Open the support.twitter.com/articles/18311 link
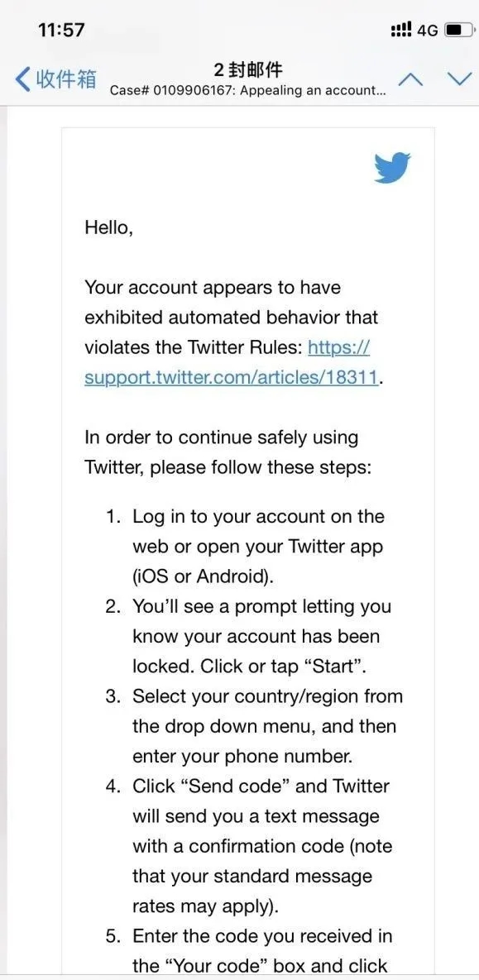479x980 pixels. click(x=232, y=377)
